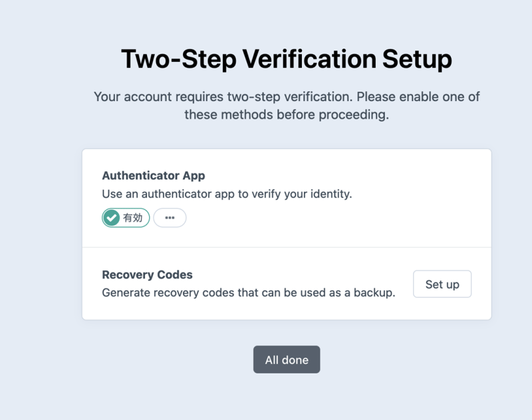
Task: Click the "these methods before proceeding" line
Action: click(x=287, y=114)
